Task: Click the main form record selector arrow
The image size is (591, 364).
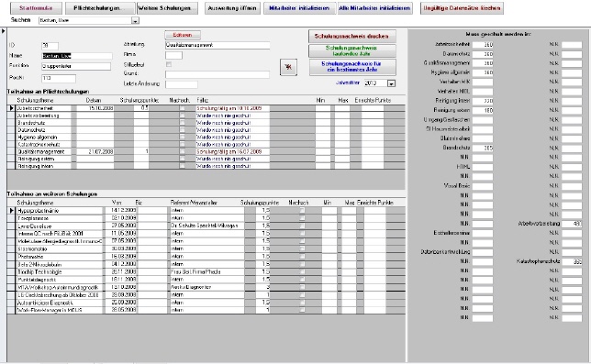Action: point(4,31)
